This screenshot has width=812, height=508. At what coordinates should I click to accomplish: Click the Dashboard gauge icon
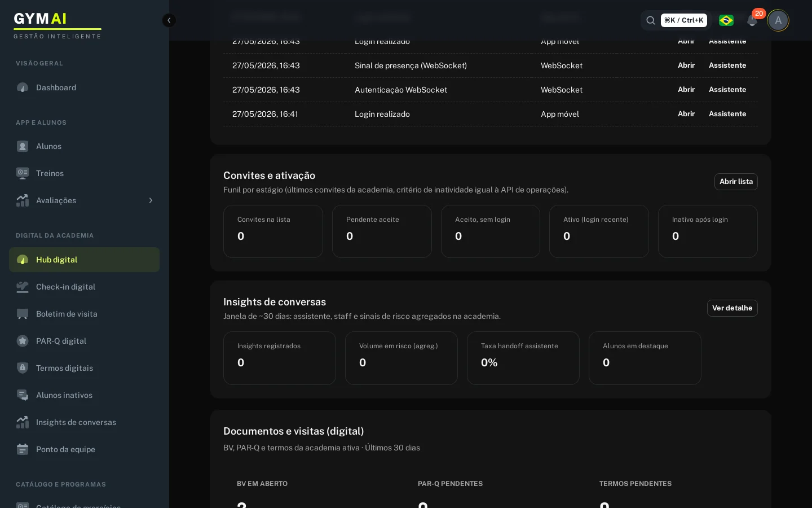[x=23, y=87]
